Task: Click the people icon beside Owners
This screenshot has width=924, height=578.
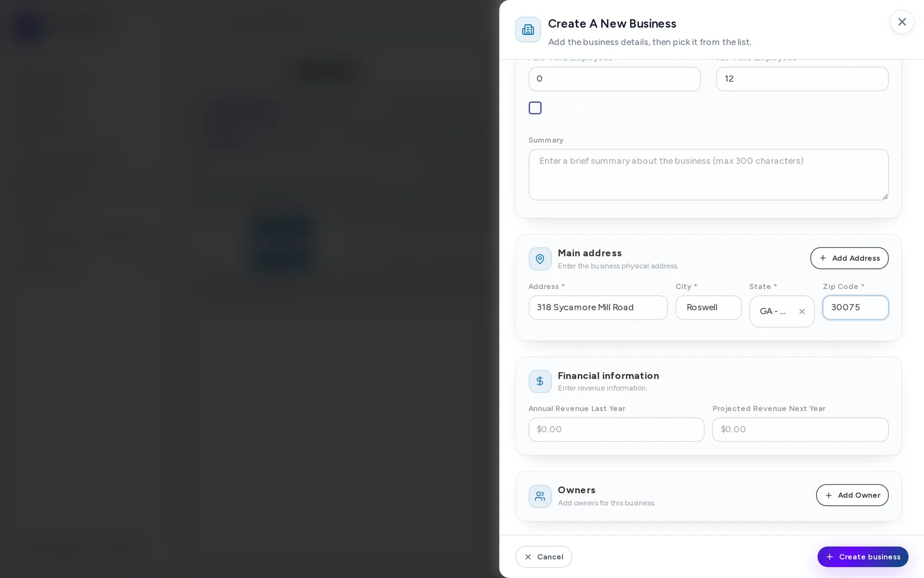Action: tap(540, 496)
